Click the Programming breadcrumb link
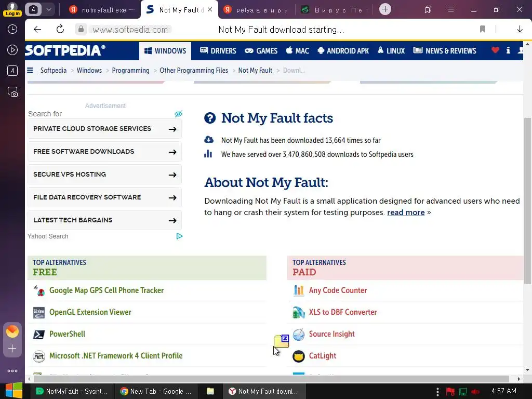 (130, 70)
